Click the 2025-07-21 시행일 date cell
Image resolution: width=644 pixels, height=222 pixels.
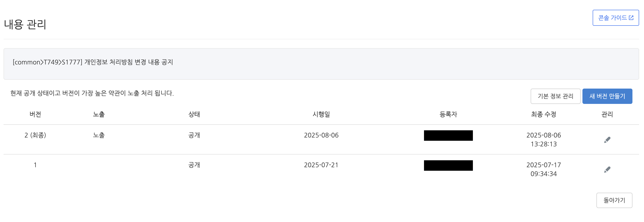click(321, 165)
